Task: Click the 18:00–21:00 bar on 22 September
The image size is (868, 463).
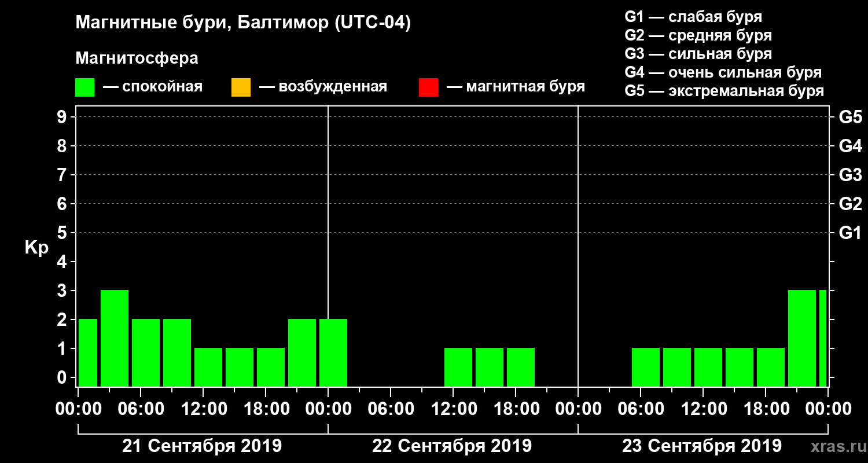Action: pyautogui.click(x=521, y=367)
